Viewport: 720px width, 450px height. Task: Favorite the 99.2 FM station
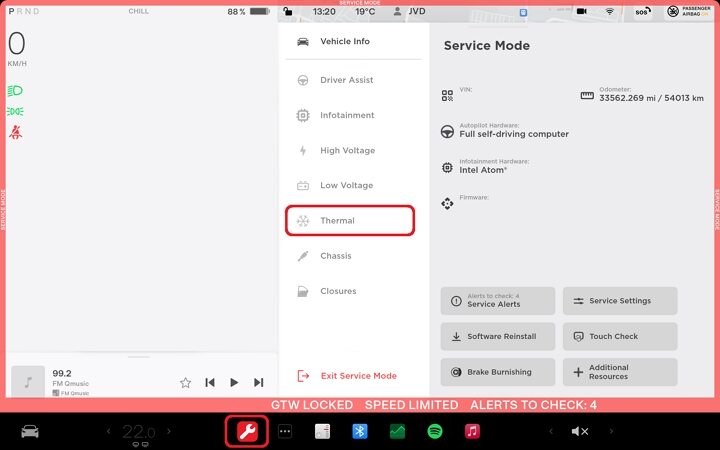coord(185,382)
